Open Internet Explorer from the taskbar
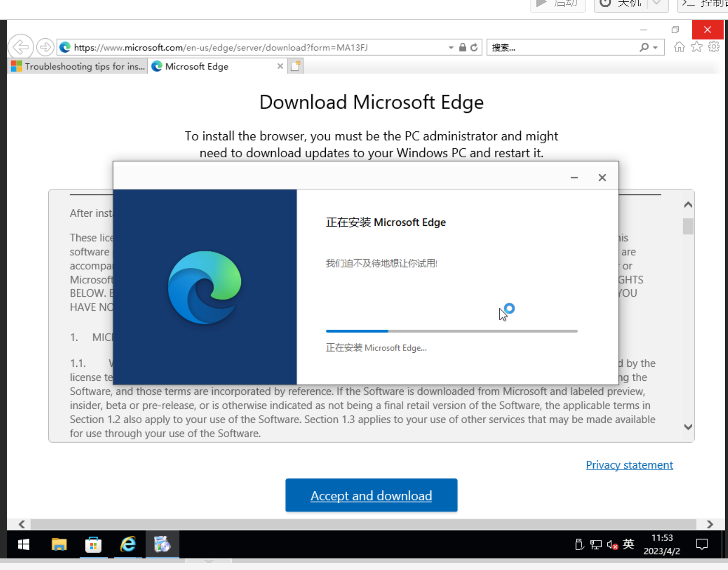 (128, 544)
